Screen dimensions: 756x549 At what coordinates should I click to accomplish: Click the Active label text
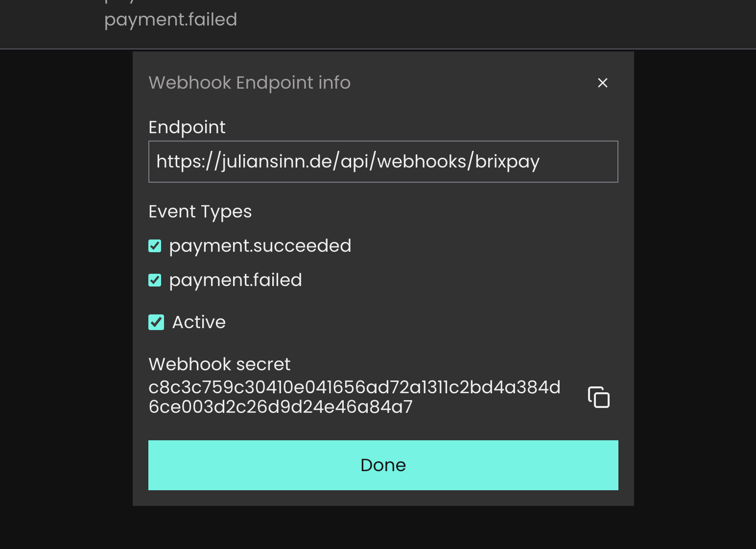coord(199,322)
